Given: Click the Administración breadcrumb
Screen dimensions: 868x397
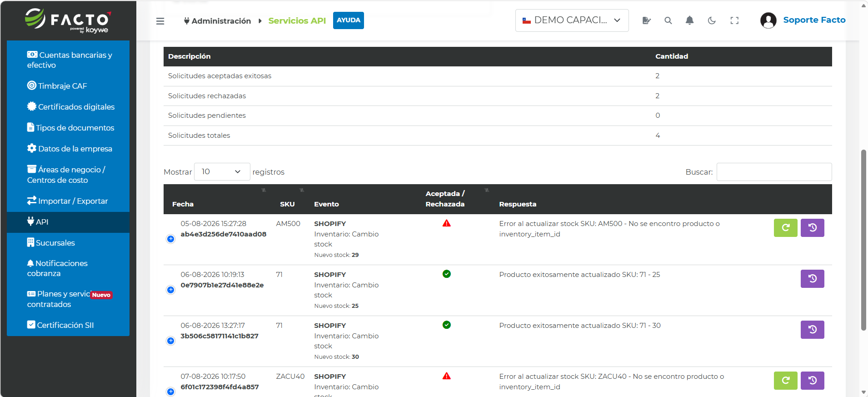Looking at the screenshot, I should 217,21.
